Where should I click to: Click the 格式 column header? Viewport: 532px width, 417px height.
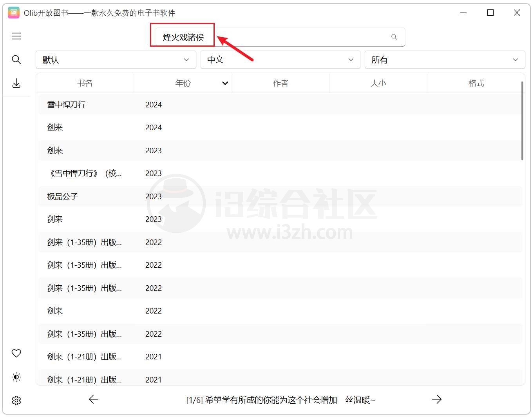[476, 83]
